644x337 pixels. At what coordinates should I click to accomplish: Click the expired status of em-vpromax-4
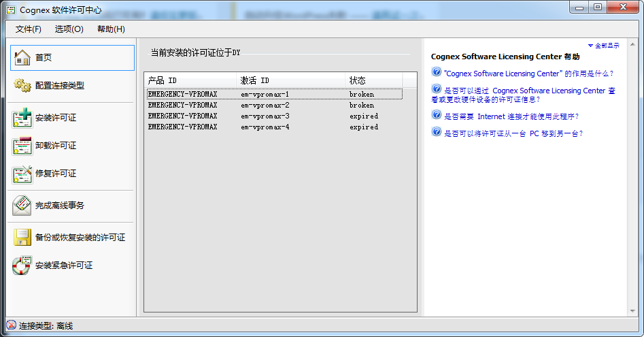pos(364,127)
